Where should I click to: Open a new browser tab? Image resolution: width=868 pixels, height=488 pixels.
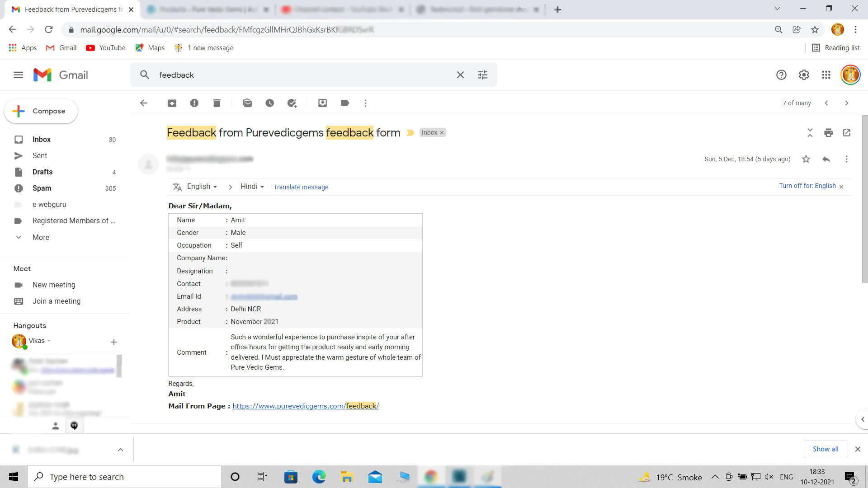tap(557, 9)
